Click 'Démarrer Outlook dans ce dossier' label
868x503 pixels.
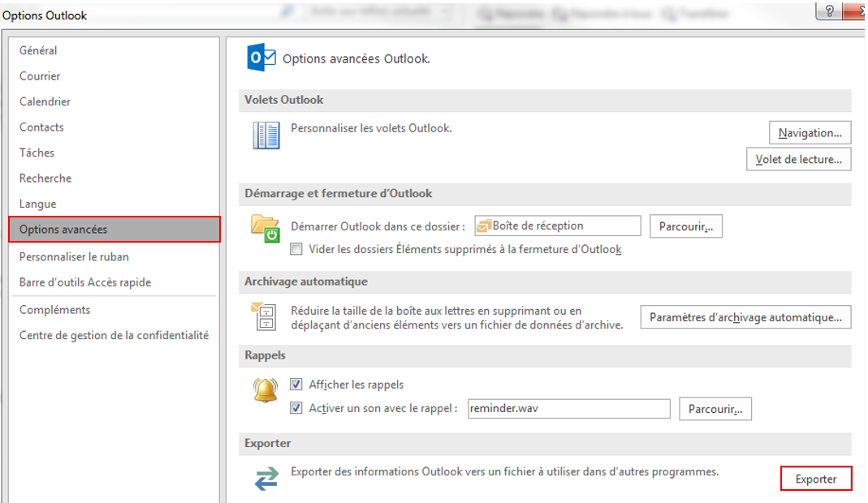tap(378, 226)
